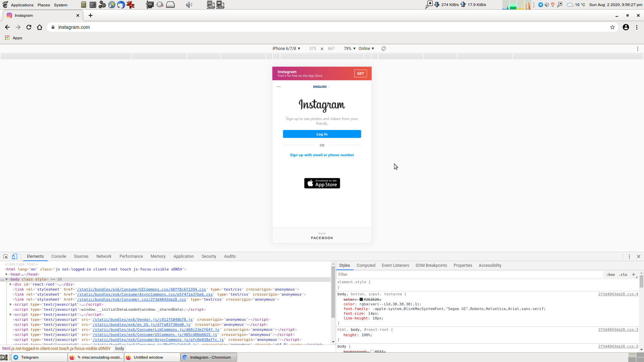Open the Chromium three-dot menu
The width and height of the screenshot is (644, 362).
637,27
